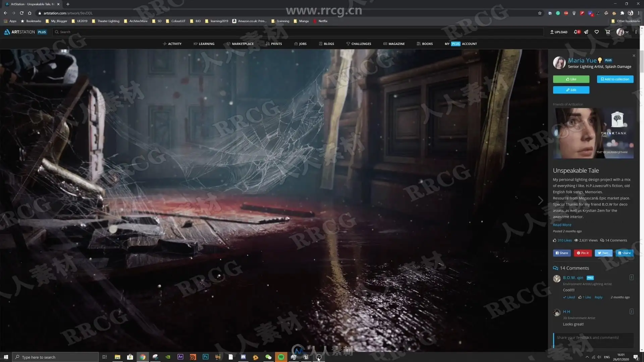Toggle Like on the artwork
Image resolution: width=644 pixels, height=362 pixels.
[x=571, y=79]
